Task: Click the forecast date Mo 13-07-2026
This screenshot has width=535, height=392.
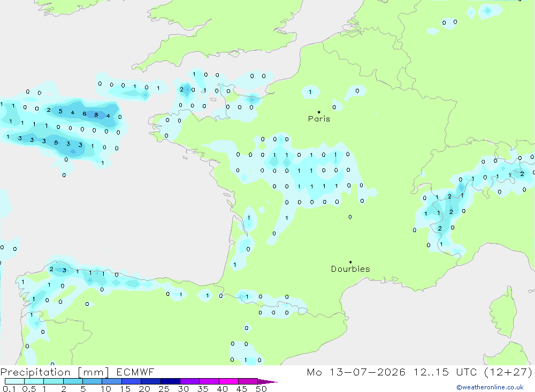Action: (356, 372)
